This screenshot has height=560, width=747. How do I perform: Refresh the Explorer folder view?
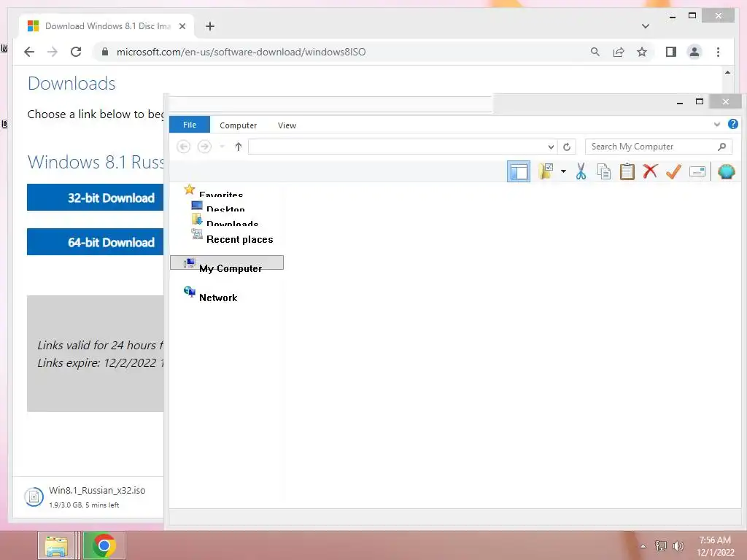coord(566,147)
